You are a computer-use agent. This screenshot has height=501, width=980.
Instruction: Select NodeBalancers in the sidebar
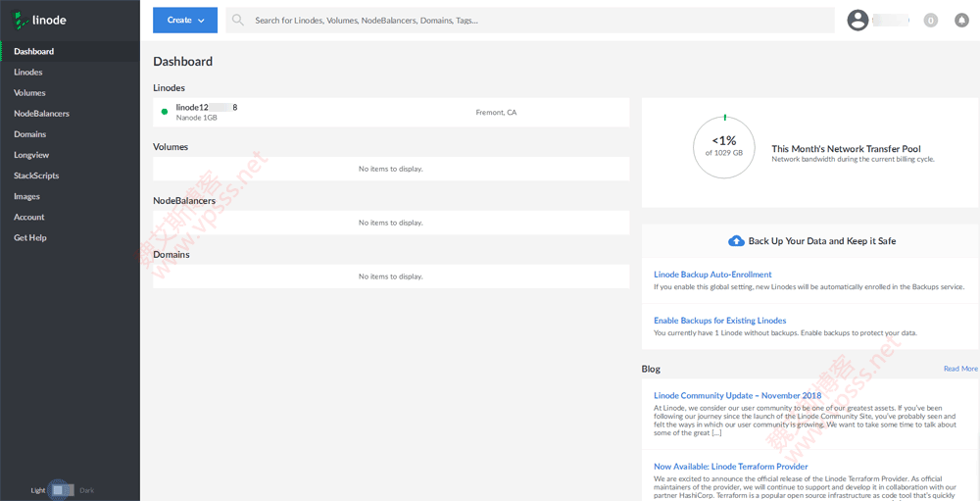[41, 114]
